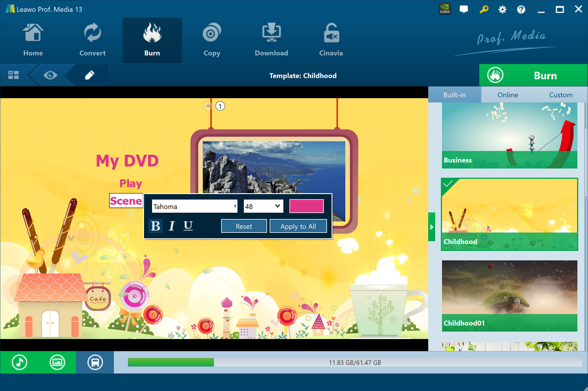Switch to the Online templates tab

507,95
